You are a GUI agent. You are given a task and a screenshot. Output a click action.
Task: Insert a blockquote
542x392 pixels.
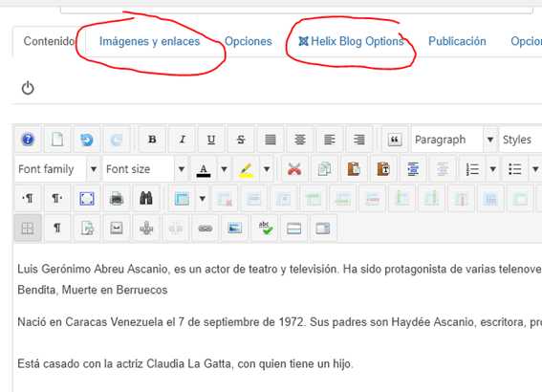395,140
